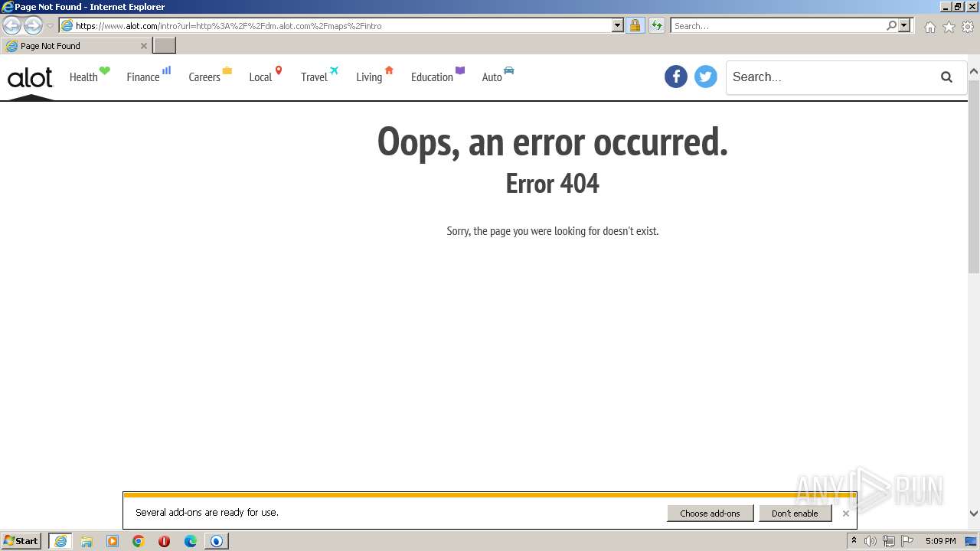Select the Page Not Found tab

pos(76,46)
